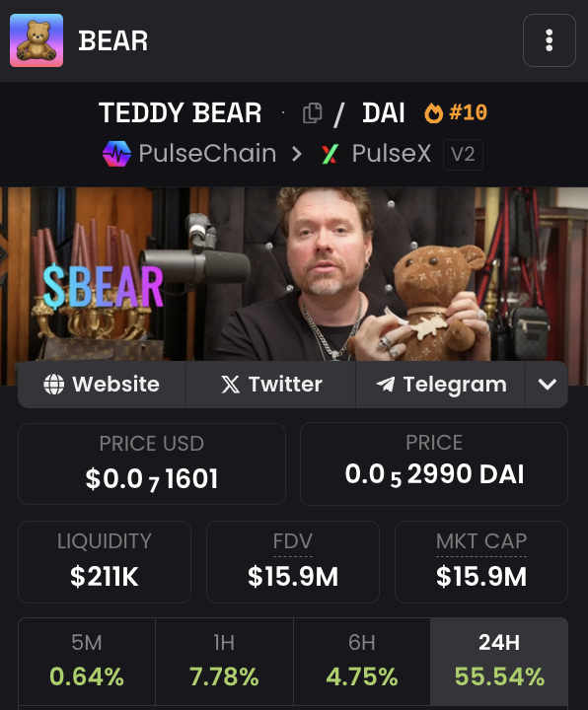Click the globe icon for Website
The image size is (588, 710).
54,385
